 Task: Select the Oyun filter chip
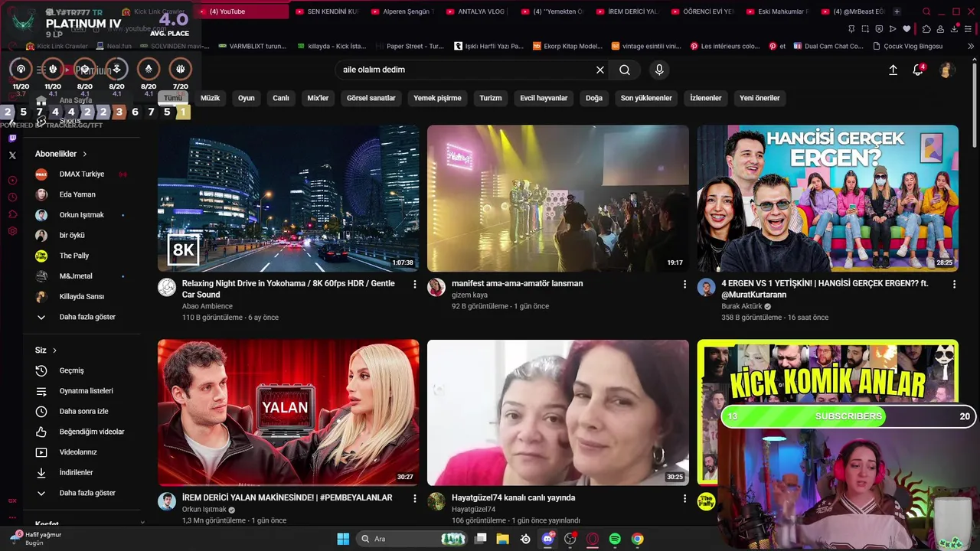coord(246,98)
